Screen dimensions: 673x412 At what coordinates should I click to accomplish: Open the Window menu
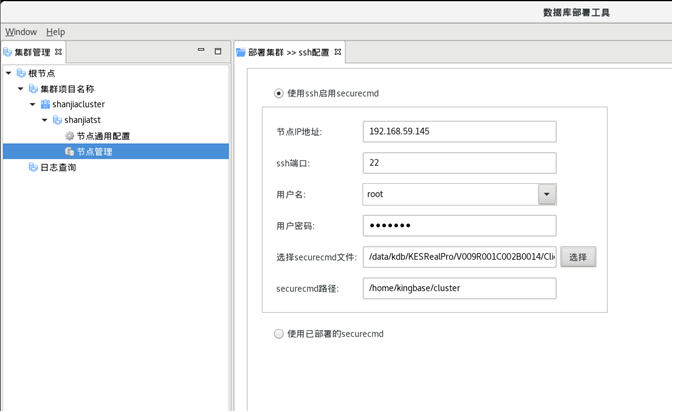point(21,32)
